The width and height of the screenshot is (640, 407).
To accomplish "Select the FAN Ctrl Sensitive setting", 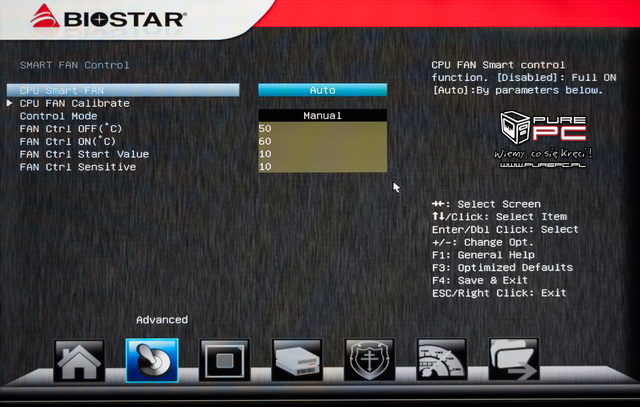I will click(x=78, y=167).
